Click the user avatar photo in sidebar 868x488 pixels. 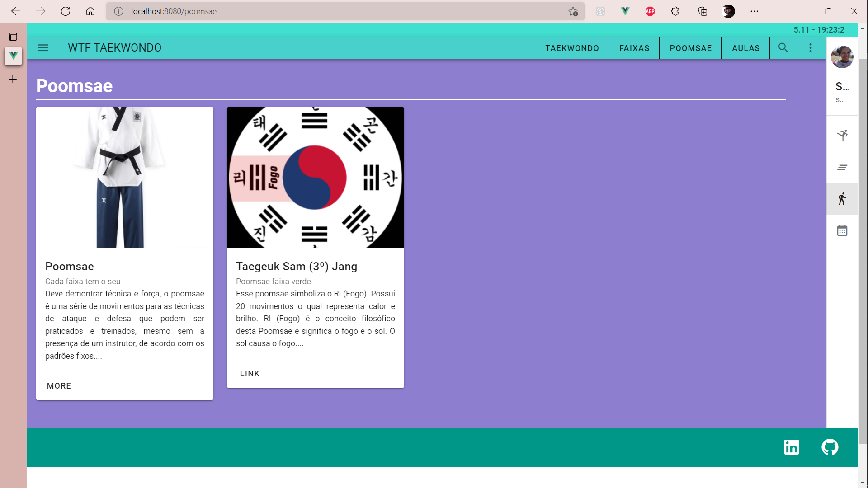pos(842,57)
